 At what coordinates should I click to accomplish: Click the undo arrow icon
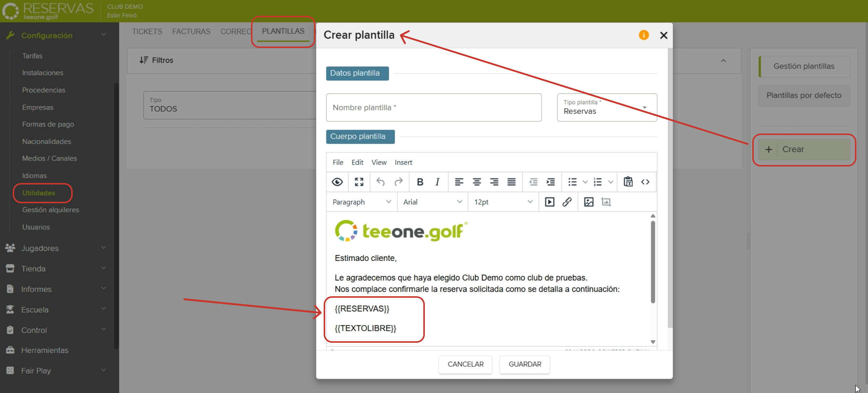(381, 182)
